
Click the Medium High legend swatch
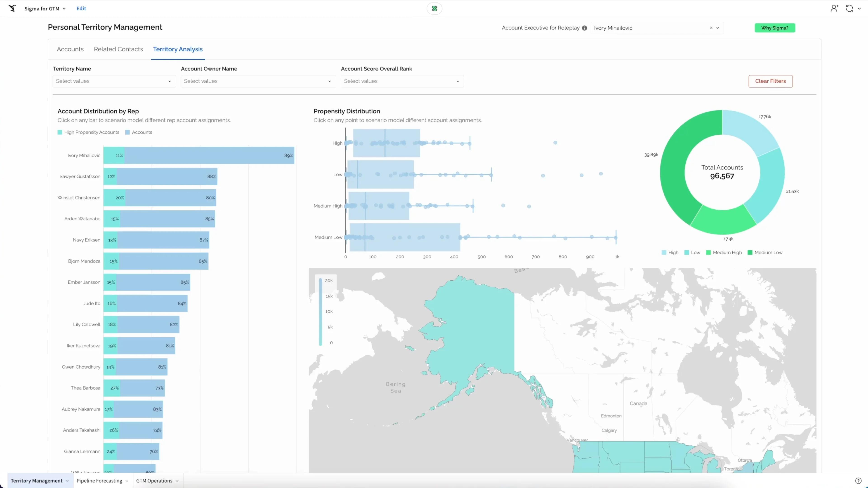pyautogui.click(x=708, y=253)
